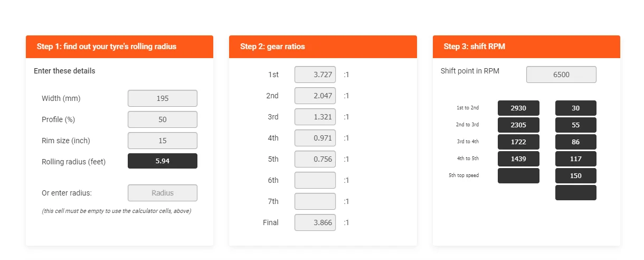This screenshot has width=644, height=260.
Task: Edit the 5th gear ratio field
Action: tap(315, 159)
